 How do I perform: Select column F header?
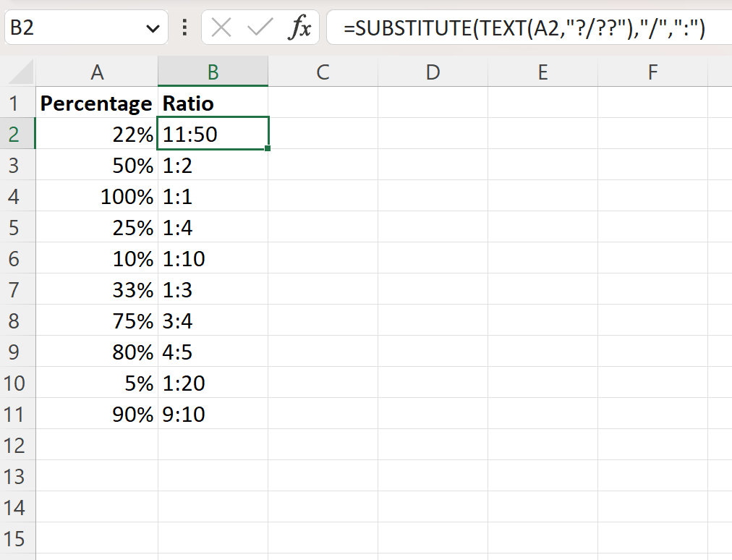(652, 72)
